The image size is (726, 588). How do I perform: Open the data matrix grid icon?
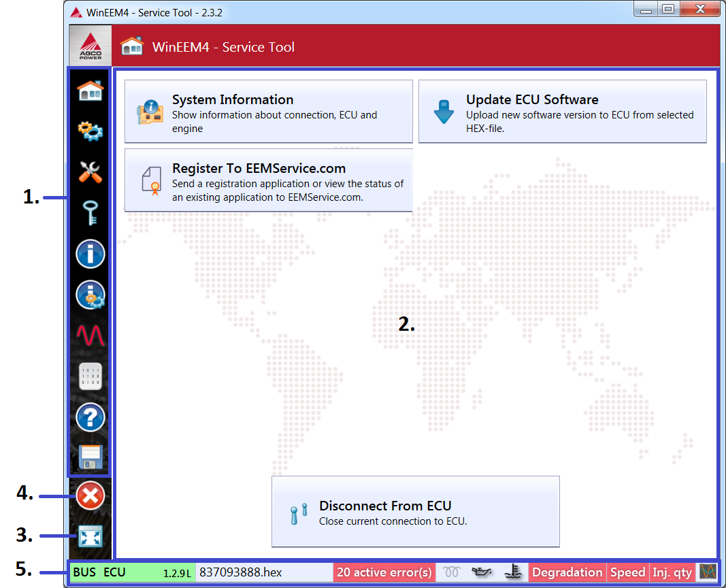pos(90,376)
